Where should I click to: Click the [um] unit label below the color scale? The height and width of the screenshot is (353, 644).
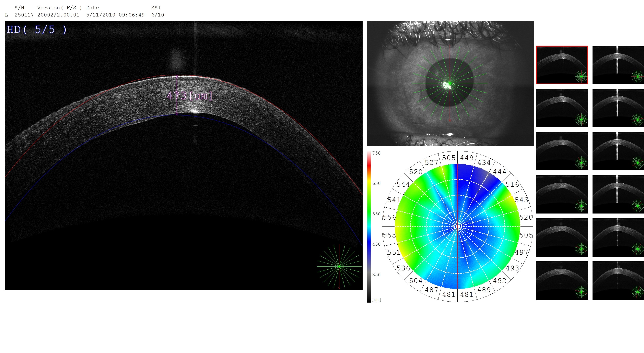tap(376, 300)
